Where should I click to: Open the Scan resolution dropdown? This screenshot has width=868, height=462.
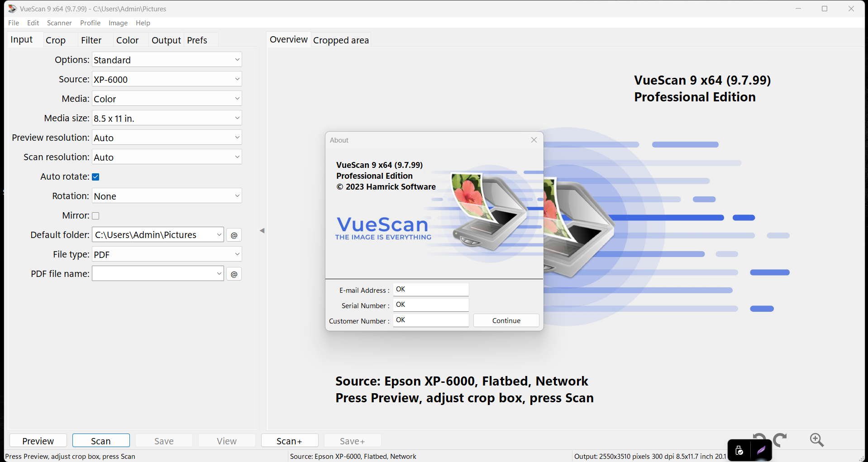pos(167,157)
